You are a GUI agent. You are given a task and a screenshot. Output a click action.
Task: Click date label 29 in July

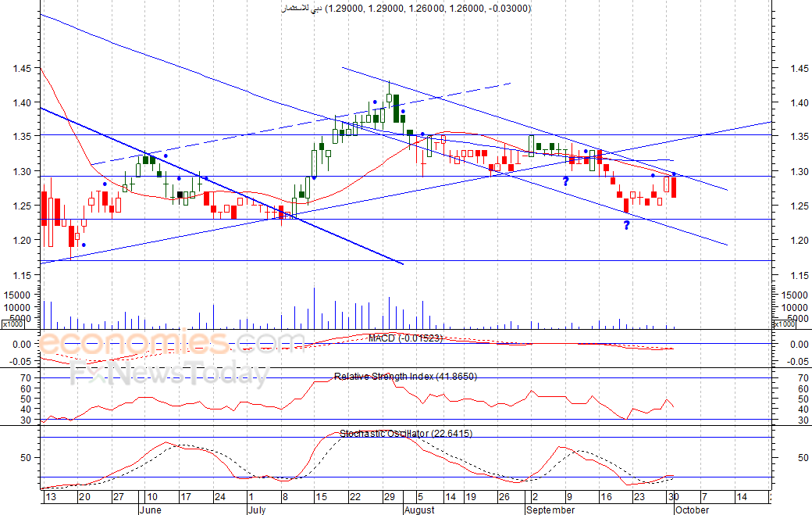[390, 497]
